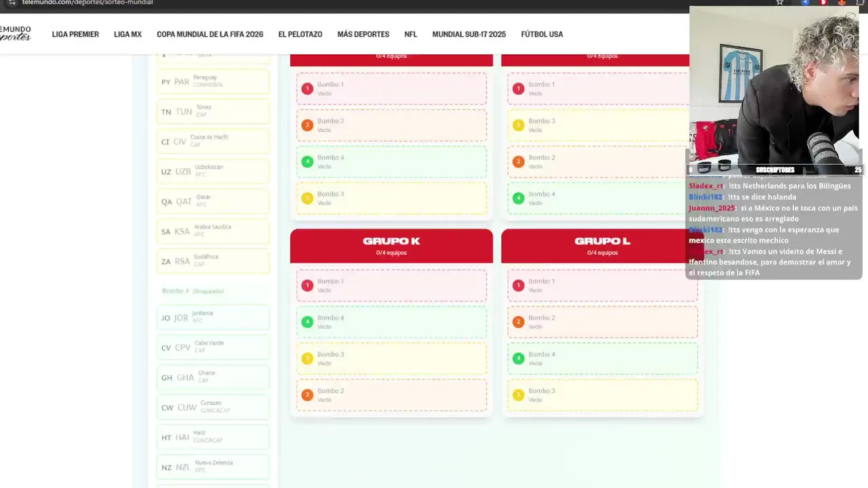The height and width of the screenshot is (488, 868).
Task: Select the Túnez (TUN) team card
Action: coord(213,111)
